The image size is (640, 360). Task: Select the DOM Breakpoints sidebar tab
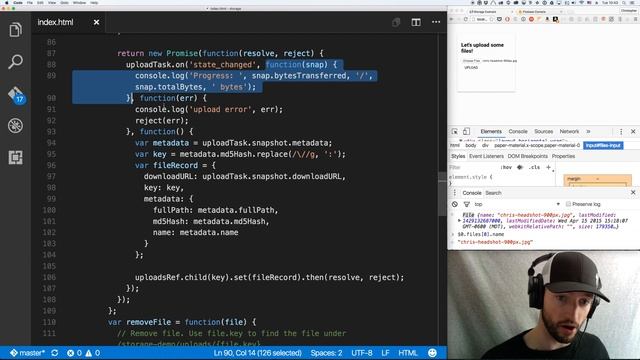click(x=528, y=156)
